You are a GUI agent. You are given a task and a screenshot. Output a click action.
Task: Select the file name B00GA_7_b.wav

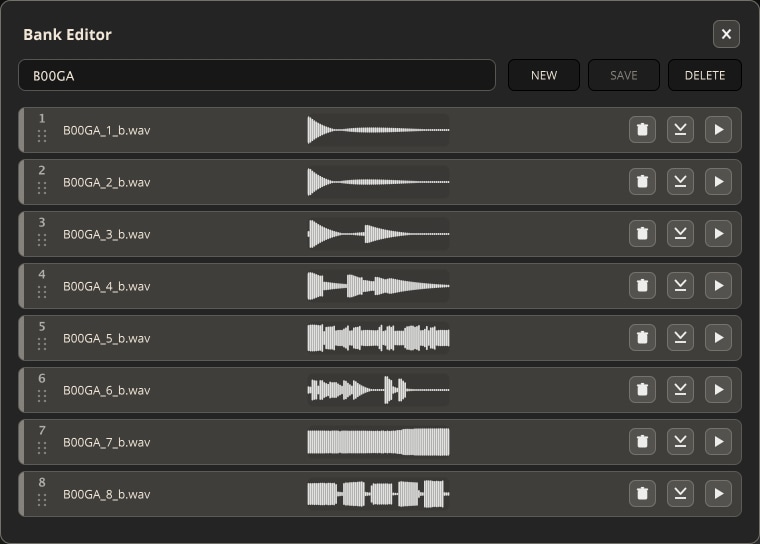tap(107, 442)
